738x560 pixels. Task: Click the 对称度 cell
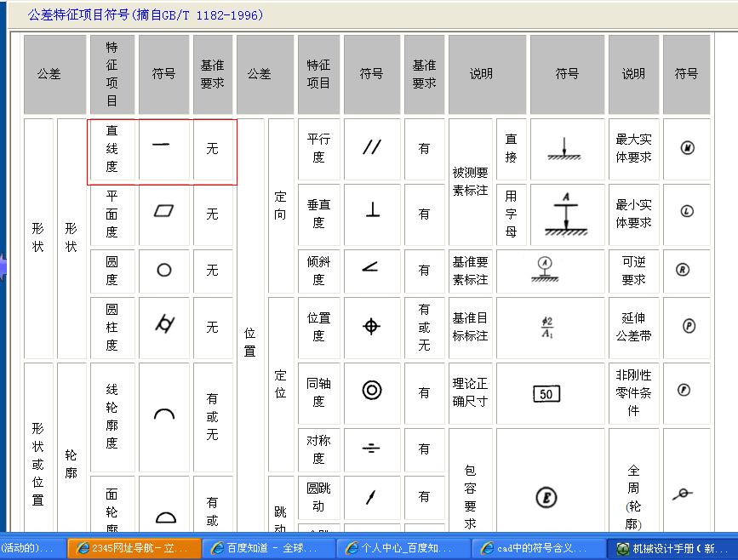318,449
